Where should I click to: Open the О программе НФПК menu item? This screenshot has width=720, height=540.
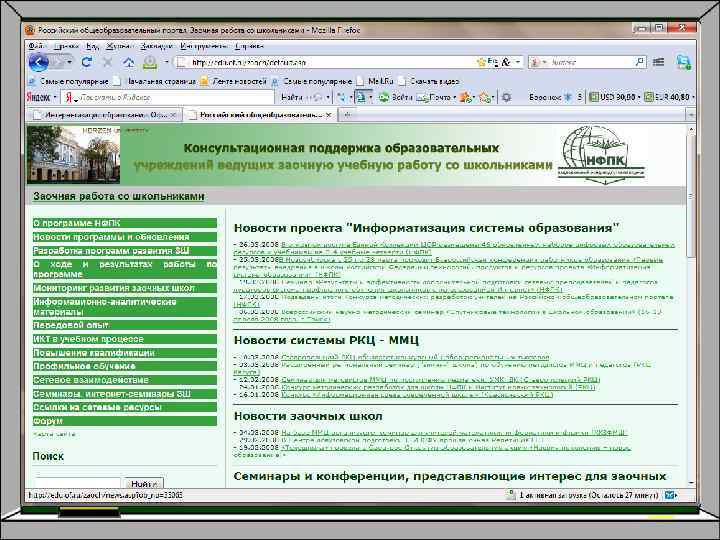[124, 223]
